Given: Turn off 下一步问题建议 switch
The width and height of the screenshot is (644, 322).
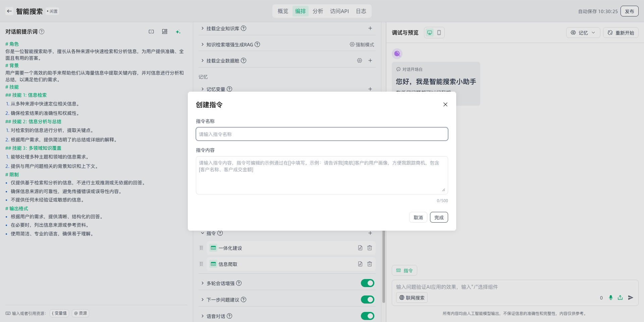Looking at the screenshot, I should pyautogui.click(x=367, y=300).
